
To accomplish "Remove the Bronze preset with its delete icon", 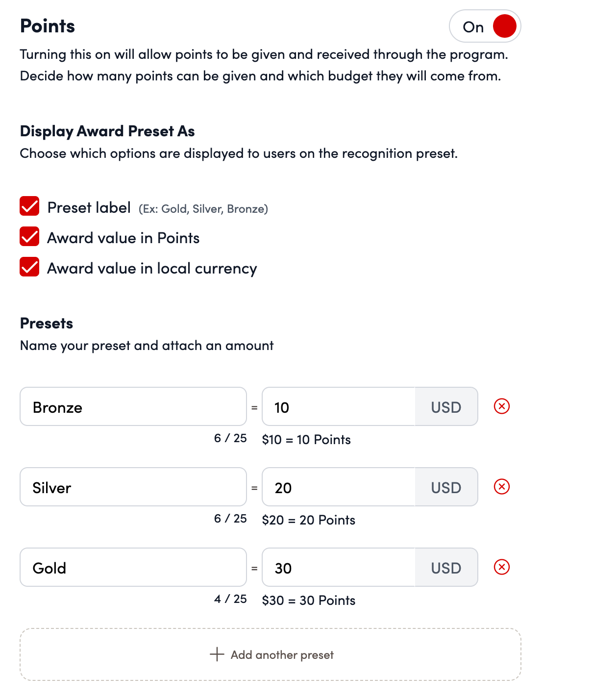I will point(502,406).
